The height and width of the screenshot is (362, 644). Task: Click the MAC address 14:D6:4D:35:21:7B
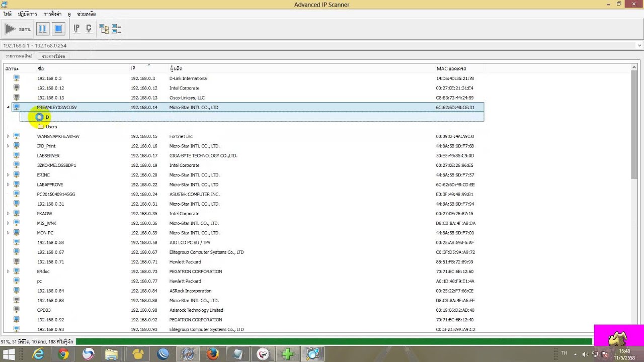tap(455, 78)
